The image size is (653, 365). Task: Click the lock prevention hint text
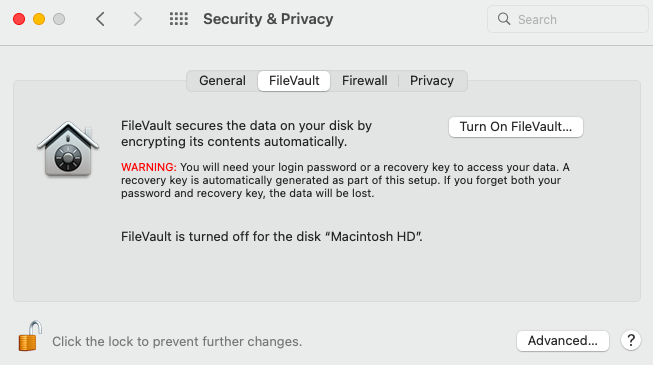coord(177,342)
